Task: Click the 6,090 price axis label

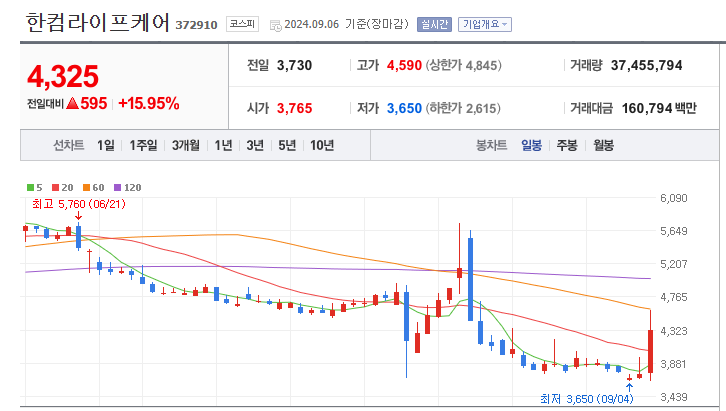Action: point(674,198)
